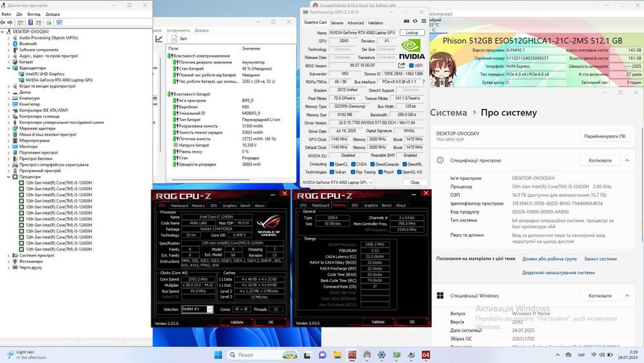Image resolution: width=644 pixels, height=363 pixels.
Task: Toggle the OpenCL checkbox in GPU-Z
Action: pos(332,164)
